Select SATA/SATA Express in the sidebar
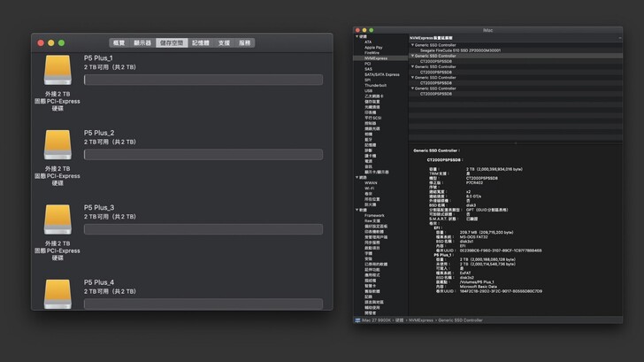 pyautogui.click(x=381, y=74)
